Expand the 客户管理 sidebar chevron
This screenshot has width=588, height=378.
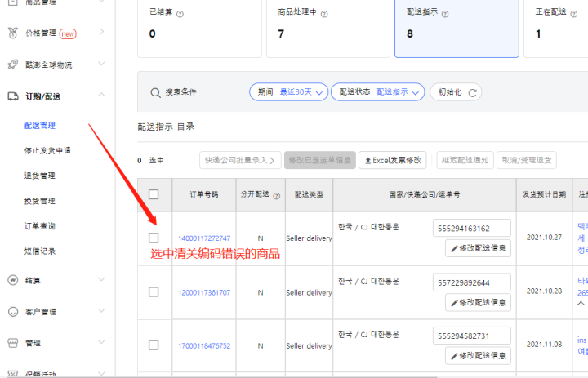pyautogui.click(x=101, y=310)
